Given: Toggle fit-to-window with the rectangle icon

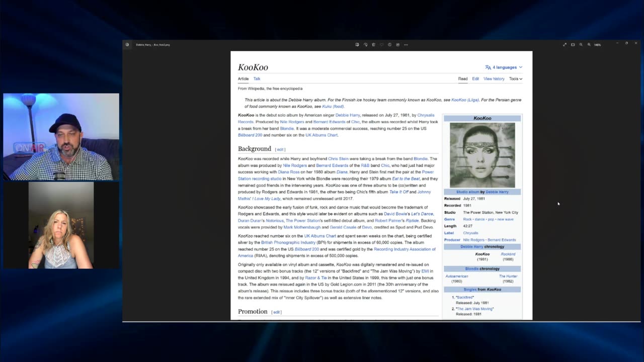Looking at the screenshot, I should click(x=573, y=45).
